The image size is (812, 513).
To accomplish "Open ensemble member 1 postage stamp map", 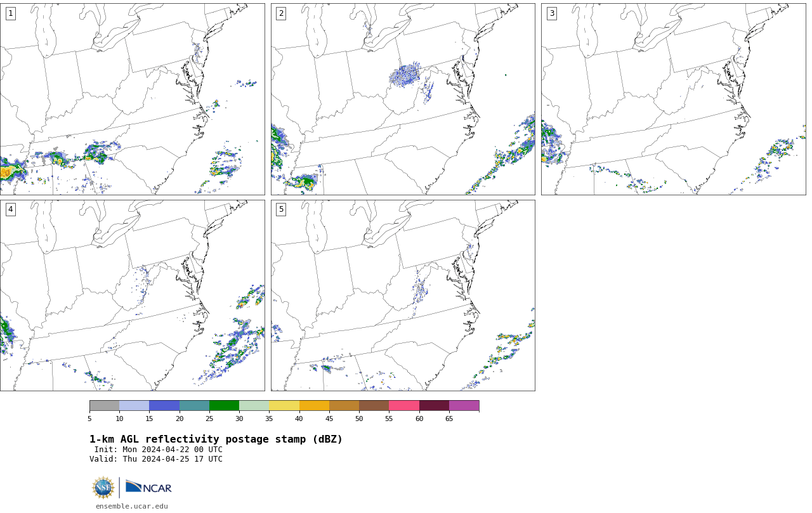I will pos(132,99).
